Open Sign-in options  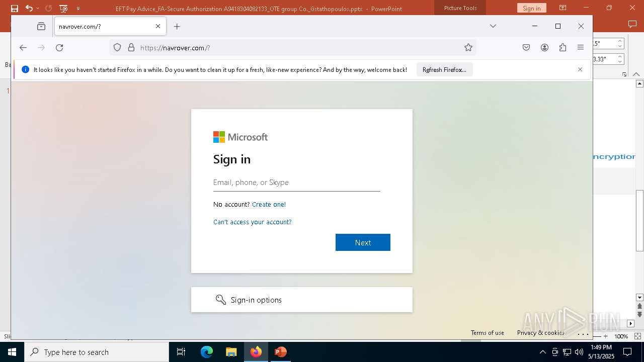point(302,300)
